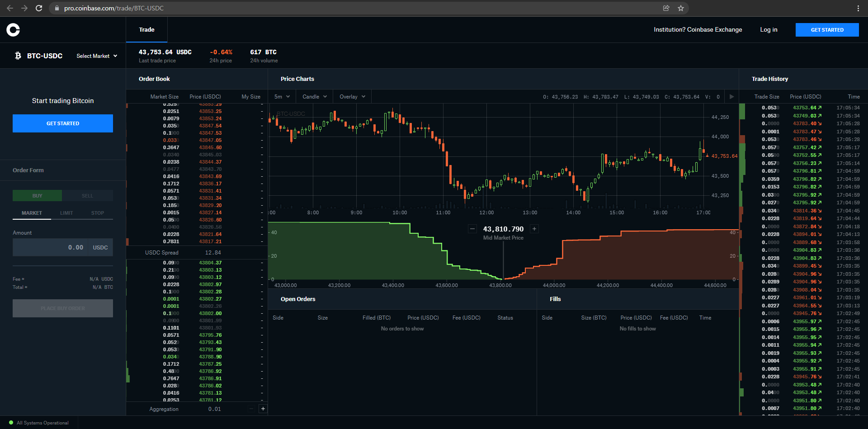The height and width of the screenshot is (429, 868).
Task: Select the BUY side toggle
Action: (x=37, y=196)
